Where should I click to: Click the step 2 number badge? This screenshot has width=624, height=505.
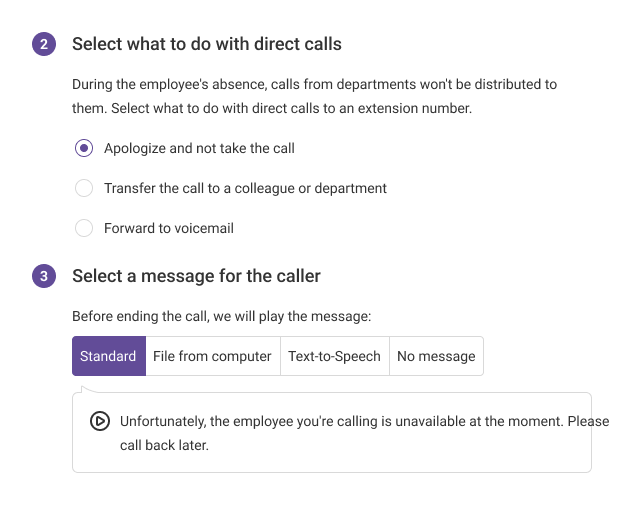(x=44, y=45)
